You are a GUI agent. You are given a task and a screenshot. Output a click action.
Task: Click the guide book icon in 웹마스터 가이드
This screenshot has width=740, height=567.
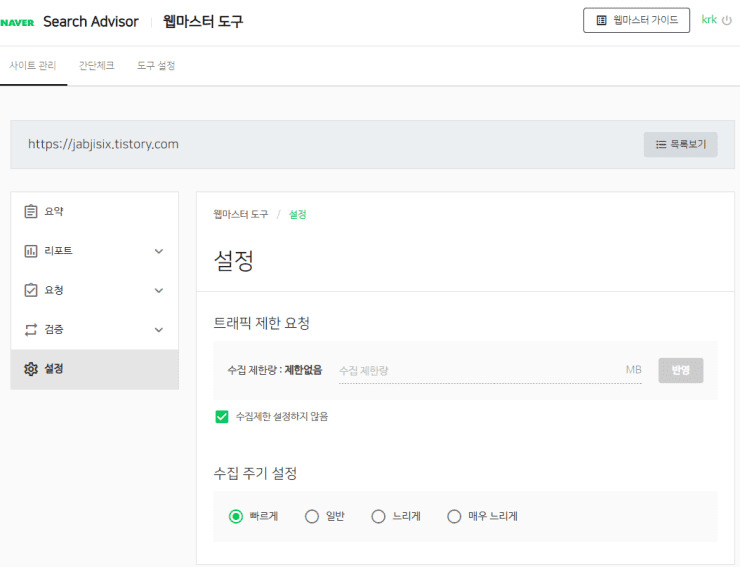coord(601,20)
